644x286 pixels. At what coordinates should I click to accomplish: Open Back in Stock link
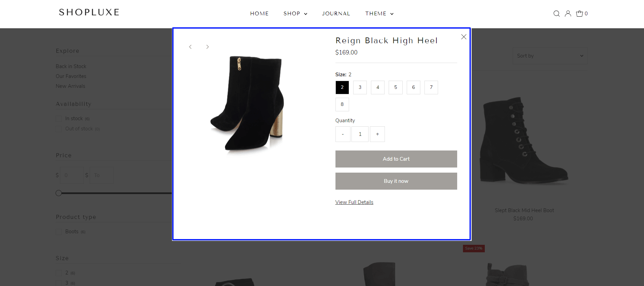(71, 66)
